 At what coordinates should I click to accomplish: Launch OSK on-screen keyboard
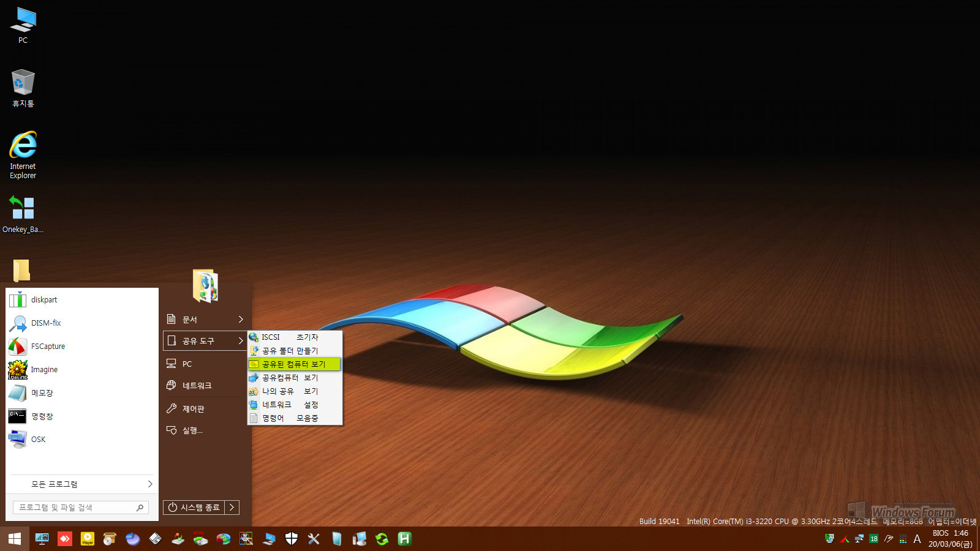(x=82, y=440)
